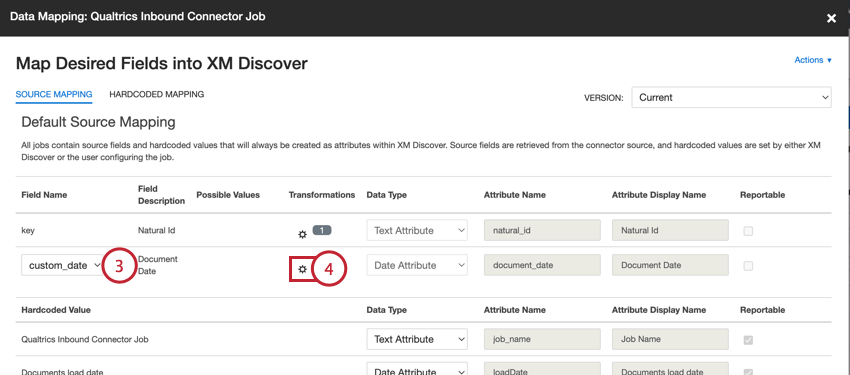Select the Source Mapping tab
Screen dimensions: 850x375
point(54,94)
